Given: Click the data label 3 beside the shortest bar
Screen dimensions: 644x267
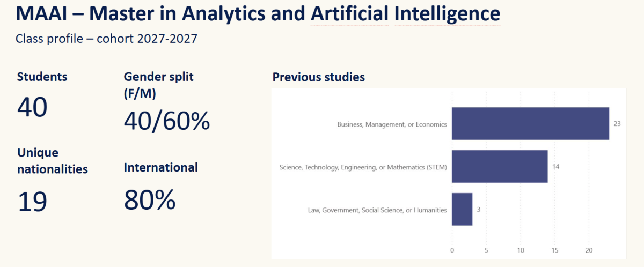Looking at the screenshot, I should click(479, 210).
